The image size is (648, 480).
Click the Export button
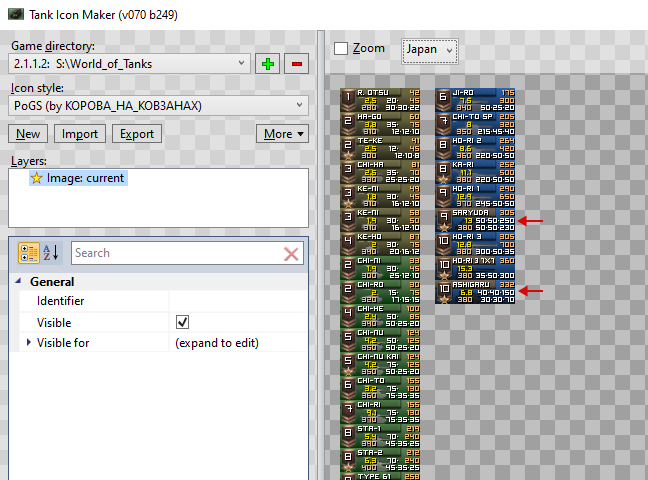137,134
